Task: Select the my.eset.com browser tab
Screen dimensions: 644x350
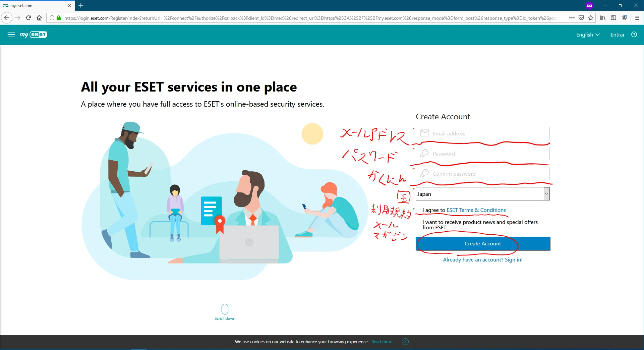Action: point(34,6)
